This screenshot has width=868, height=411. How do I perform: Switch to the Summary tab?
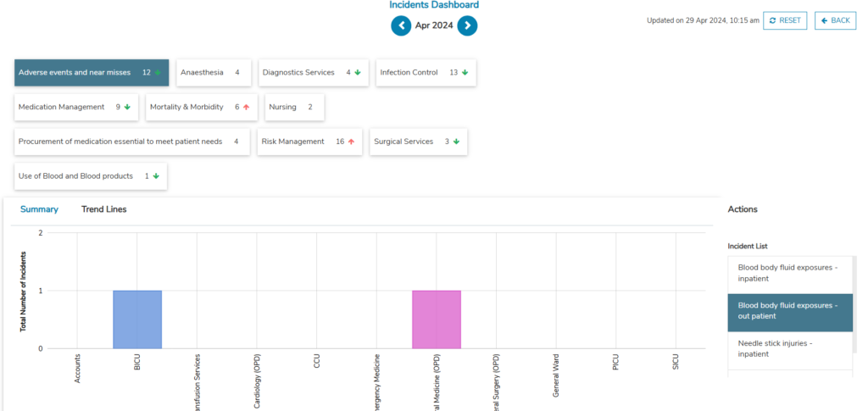39,209
